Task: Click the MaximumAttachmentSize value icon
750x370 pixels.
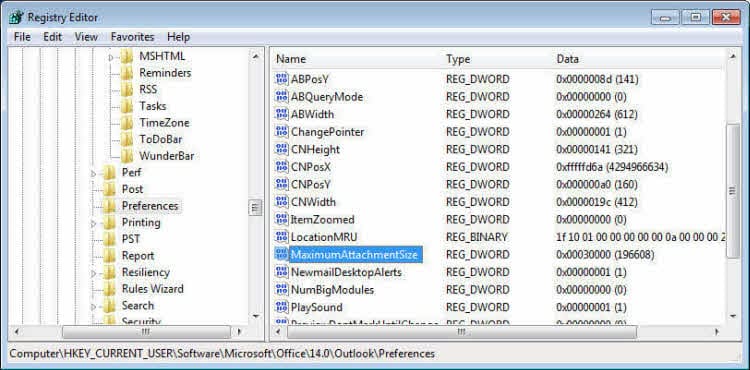Action: pyautogui.click(x=282, y=254)
